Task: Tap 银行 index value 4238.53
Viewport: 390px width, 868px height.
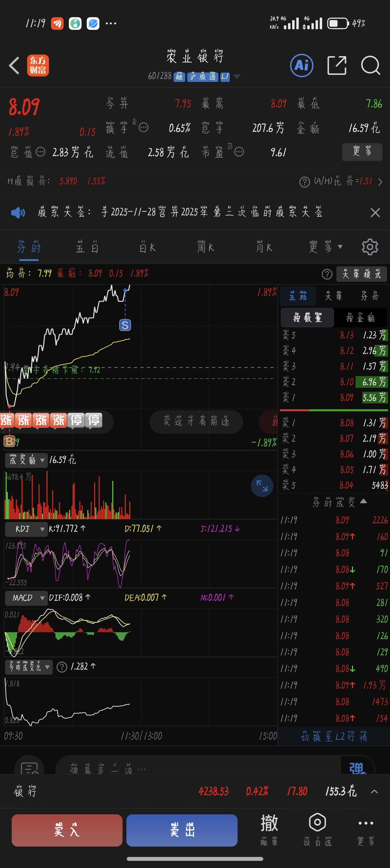Action: click(214, 791)
